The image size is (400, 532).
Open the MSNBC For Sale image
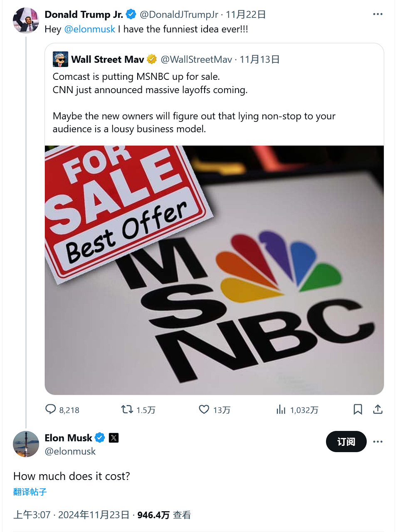click(x=214, y=270)
